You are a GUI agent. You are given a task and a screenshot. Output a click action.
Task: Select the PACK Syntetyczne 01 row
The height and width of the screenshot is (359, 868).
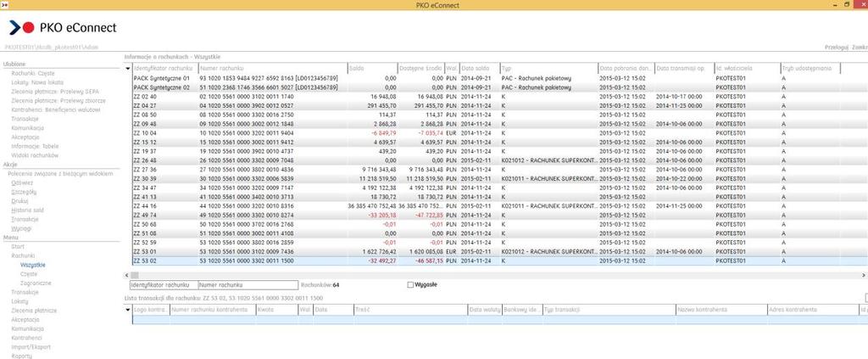pos(499,78)
